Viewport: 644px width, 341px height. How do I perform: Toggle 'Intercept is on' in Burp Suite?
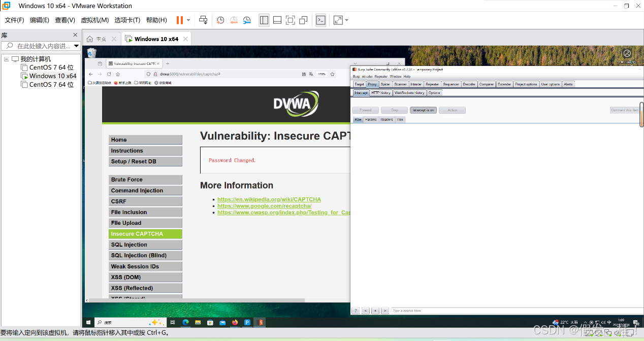[x=423, y=110]
